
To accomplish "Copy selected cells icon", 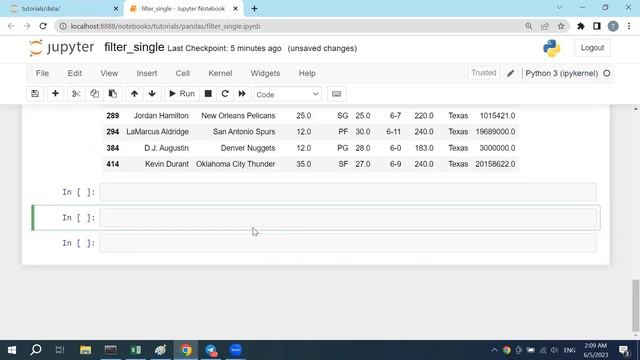I will click(94, 94).
